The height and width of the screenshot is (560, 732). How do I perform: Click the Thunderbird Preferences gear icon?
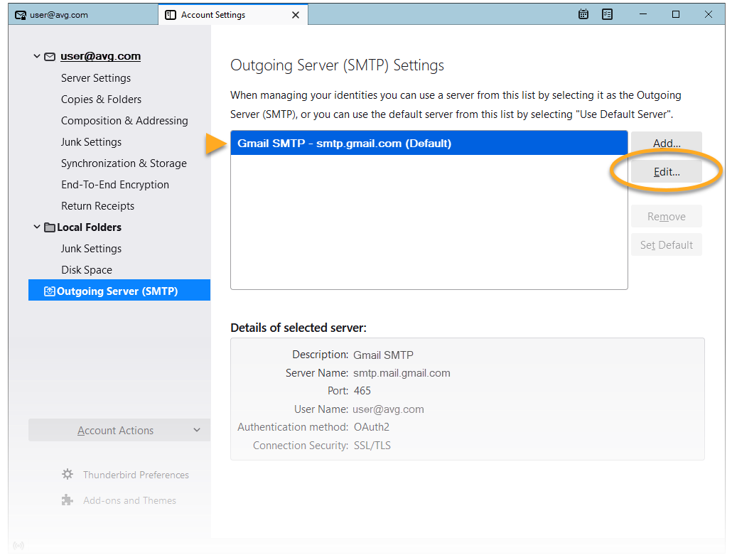click(68, 475)
